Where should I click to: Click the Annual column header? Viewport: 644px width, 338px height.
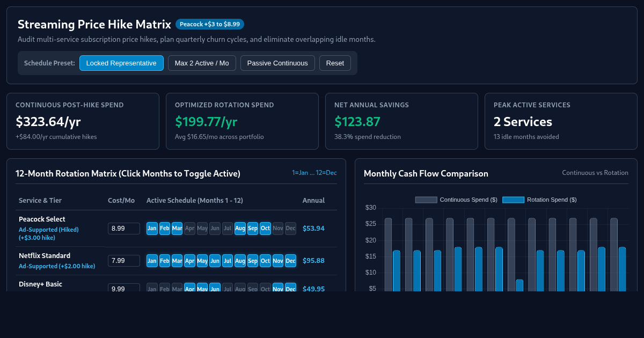point(313,201)
